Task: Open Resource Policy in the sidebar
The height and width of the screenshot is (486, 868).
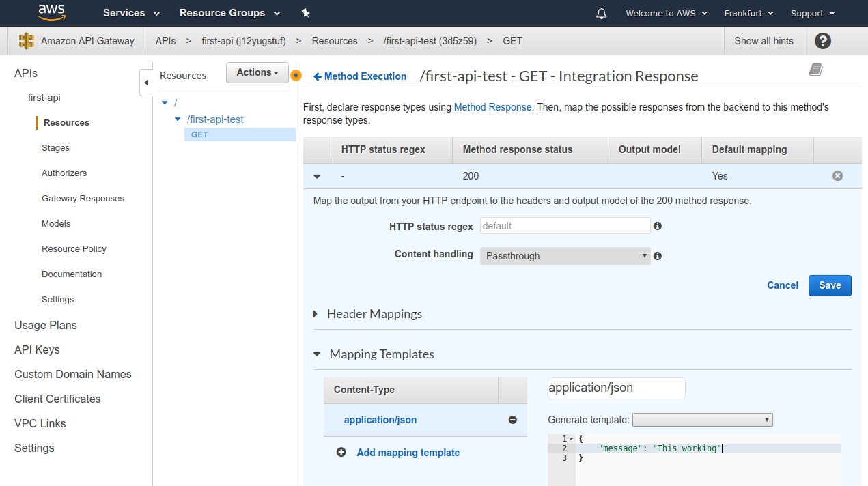Action: pos(74,249)
